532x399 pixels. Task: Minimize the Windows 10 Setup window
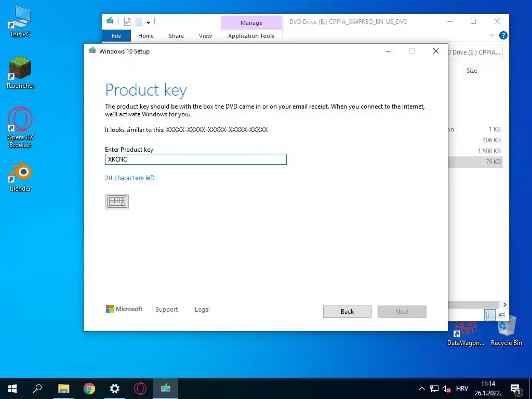click(389, 51)
